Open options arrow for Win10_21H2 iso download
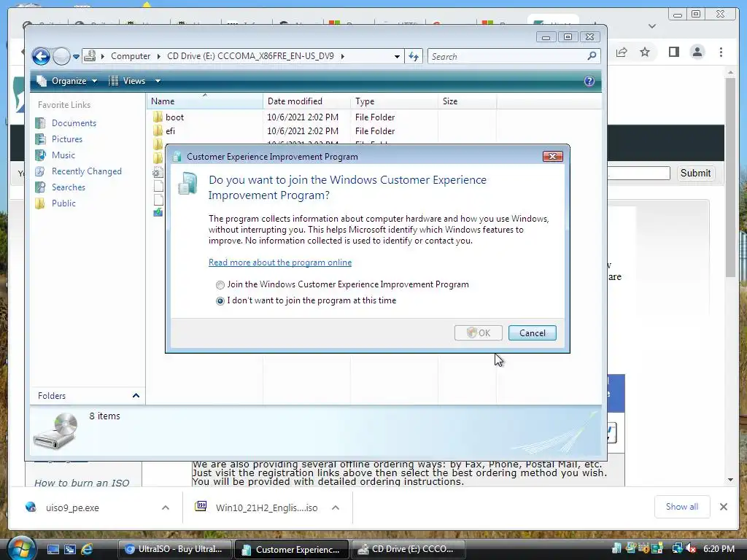Image resolution: width=747 pixels, height=560 pixels. [x=336, y=507]
